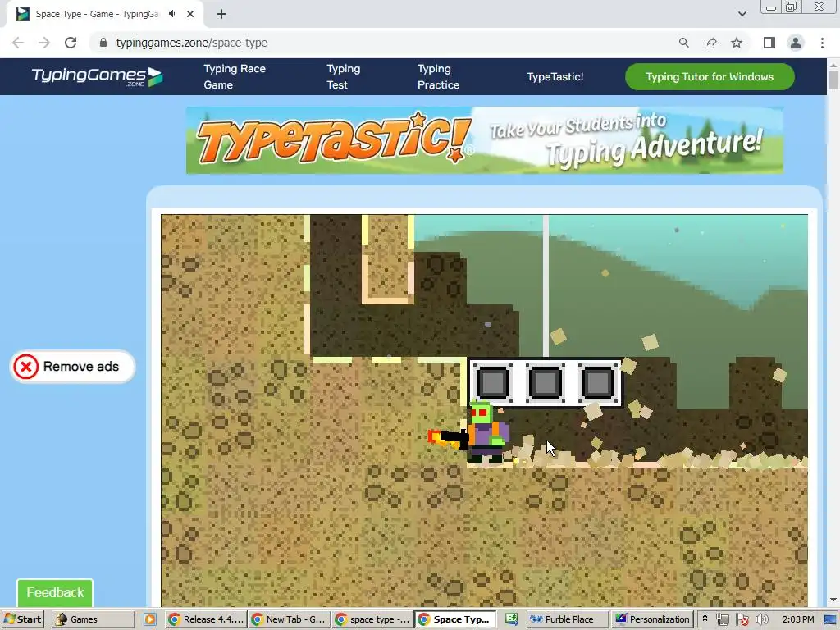Go forward in browser history
The image size is (840, 630).
pos(44,43)
